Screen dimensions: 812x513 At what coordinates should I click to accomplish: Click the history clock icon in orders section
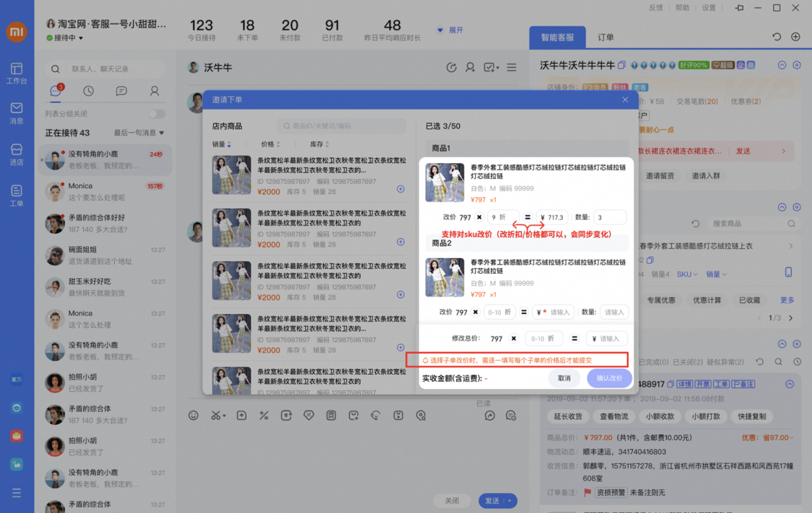[798, 362]
